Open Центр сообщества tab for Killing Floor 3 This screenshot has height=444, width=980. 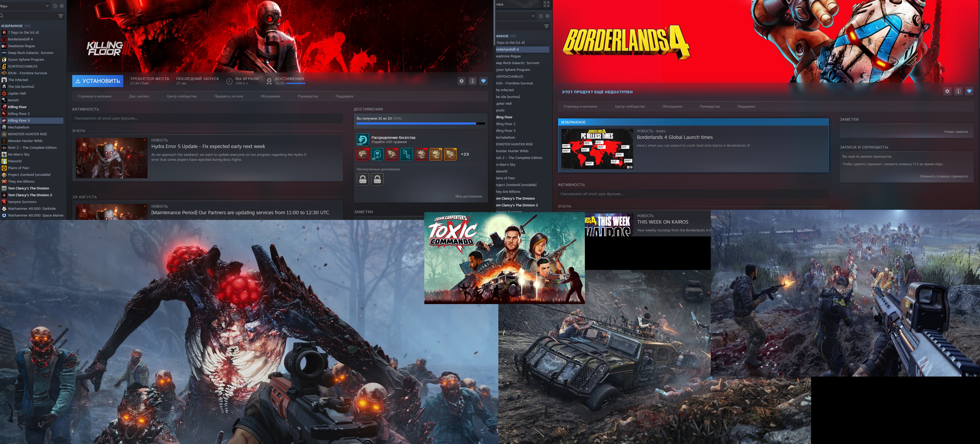pyautogui.click(x=181, y=96)
